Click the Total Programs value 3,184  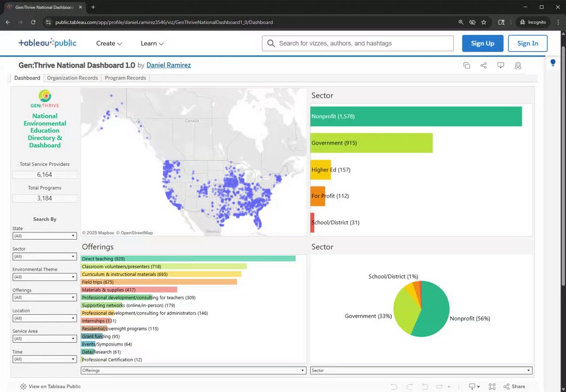pos(45,198)
